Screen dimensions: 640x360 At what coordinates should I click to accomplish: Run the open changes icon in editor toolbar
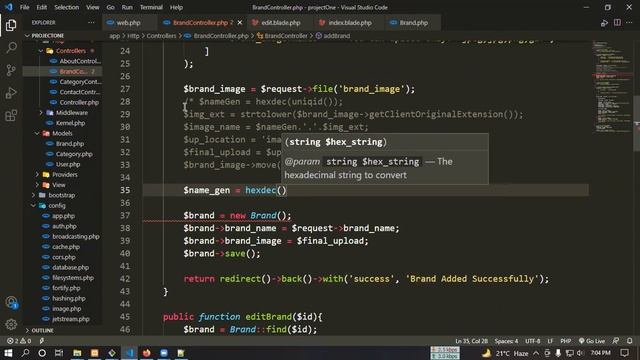point(604,23)
